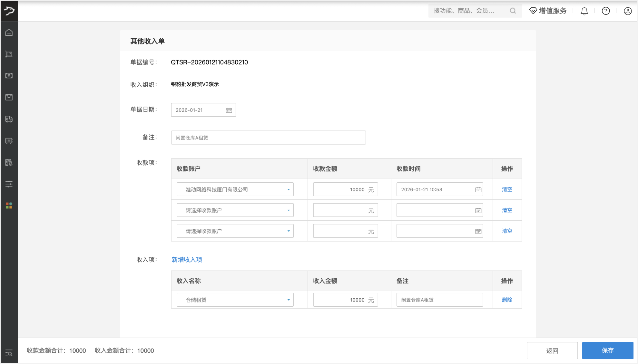Open the home dashboard sidebar icon
Image resolution: width=638 pixels, height=364 pixels.
click(9, 32)
